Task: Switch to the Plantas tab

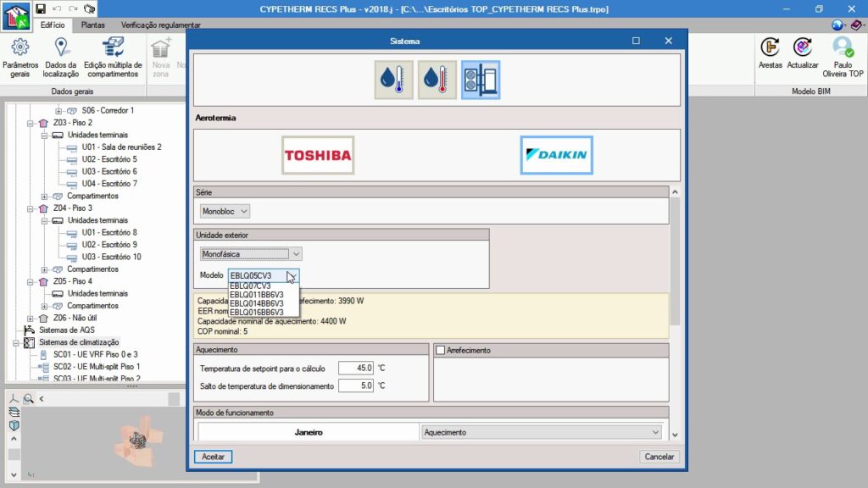Action: (92, 25)
